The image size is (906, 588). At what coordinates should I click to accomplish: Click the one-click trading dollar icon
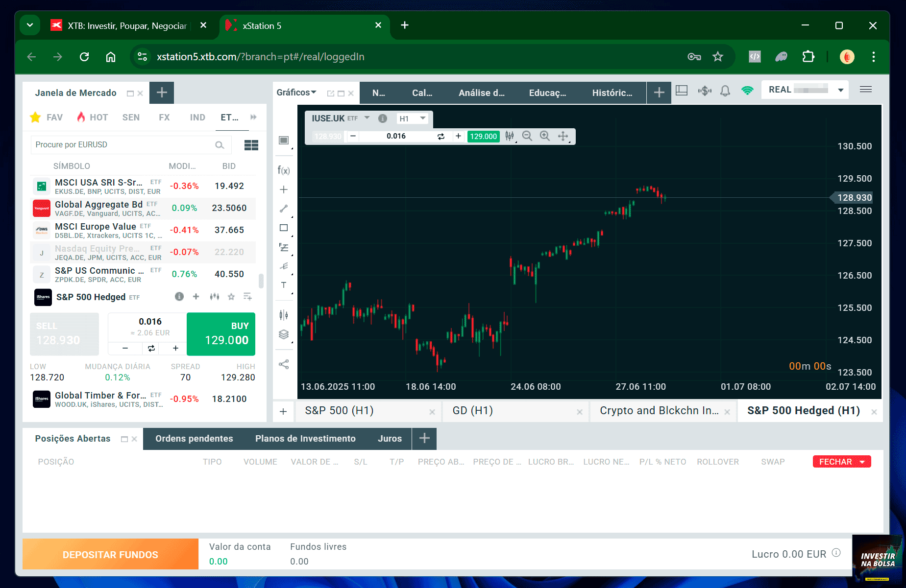705,91
